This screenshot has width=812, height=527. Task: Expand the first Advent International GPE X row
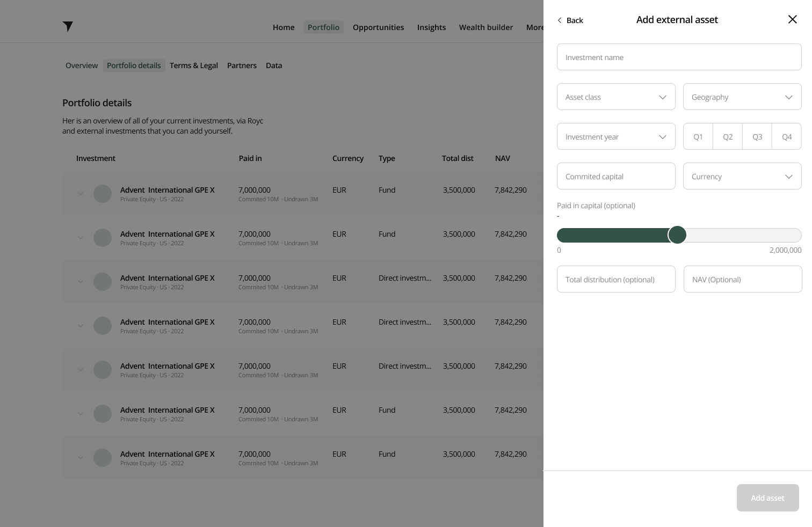(81, 194)
